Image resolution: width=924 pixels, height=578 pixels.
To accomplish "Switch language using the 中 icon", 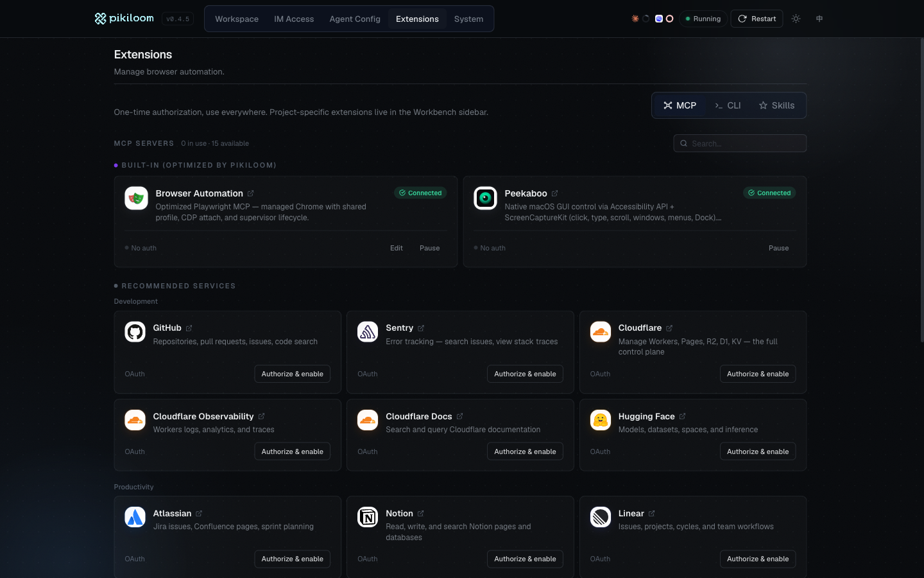I will 819,19.
